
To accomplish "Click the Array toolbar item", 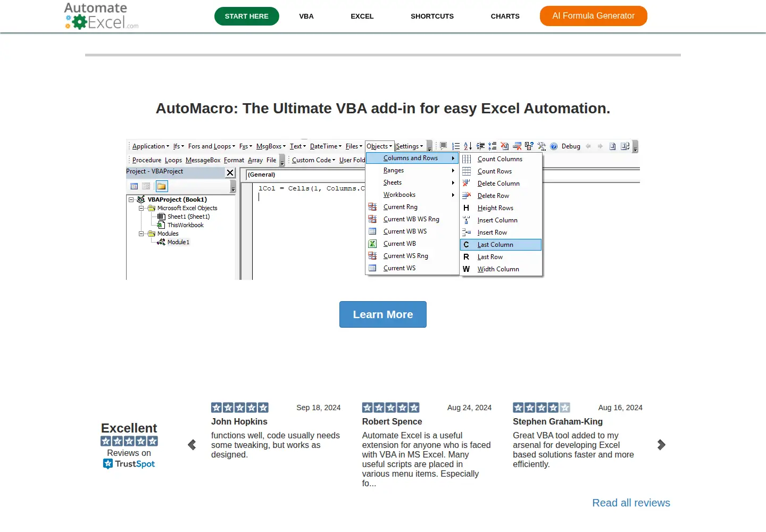I will click(255, 160).
